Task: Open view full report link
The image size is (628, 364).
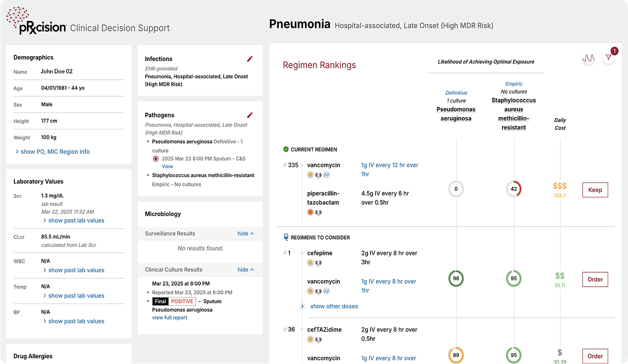Action: coord(170,317)
